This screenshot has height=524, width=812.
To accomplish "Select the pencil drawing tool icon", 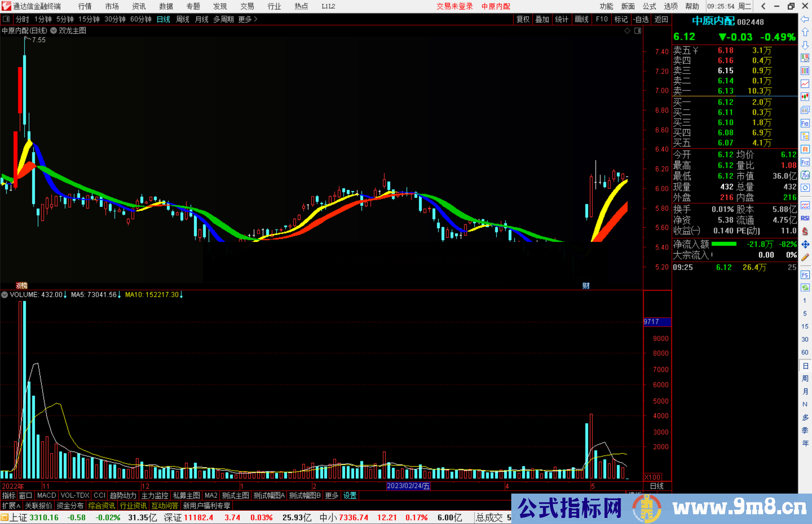I will (805, 258).
